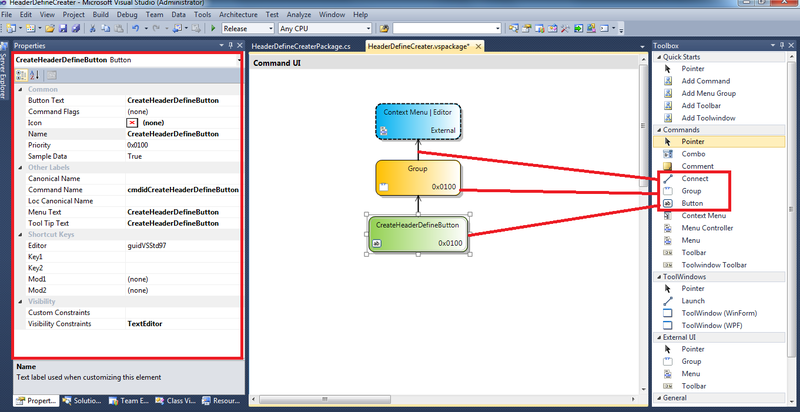Select the orange Group diagram node
This screenshot has height=412, width=800.
pos(418,177)
